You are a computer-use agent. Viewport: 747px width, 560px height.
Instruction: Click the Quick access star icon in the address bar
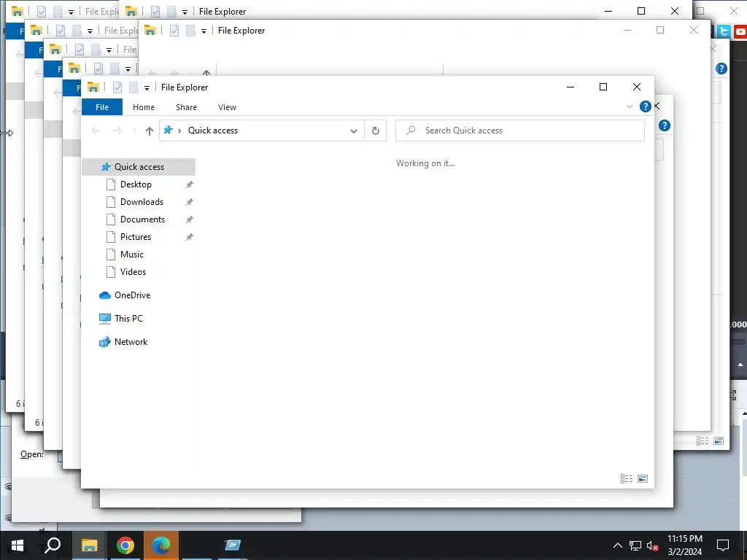point(168,130)
